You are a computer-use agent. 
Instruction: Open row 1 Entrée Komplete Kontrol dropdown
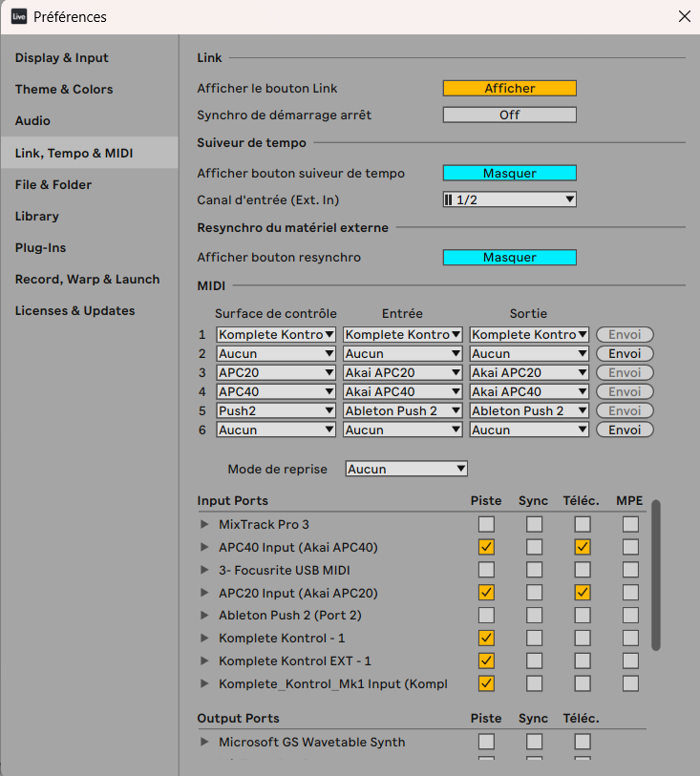click(402, 335)
